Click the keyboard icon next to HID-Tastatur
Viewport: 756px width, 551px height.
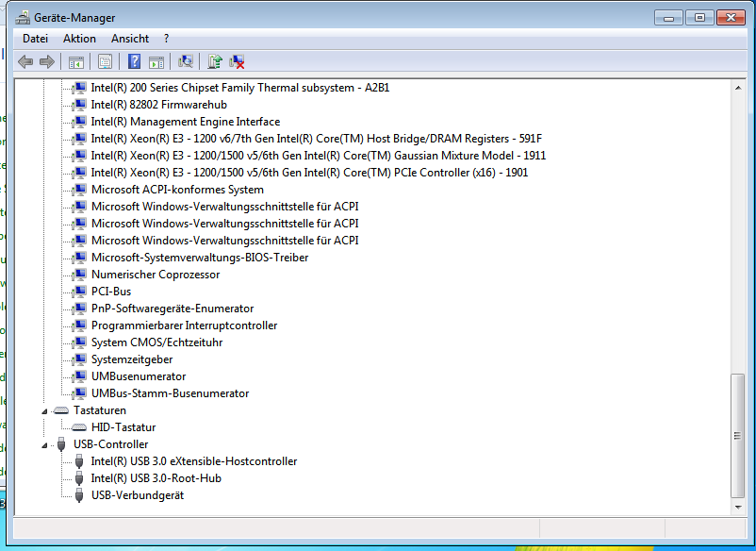[x=79, y=427]
